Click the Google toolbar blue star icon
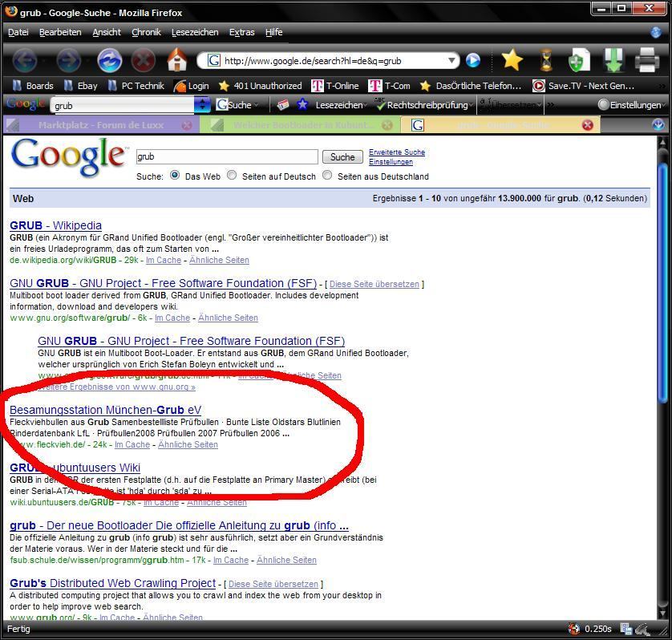The width and height of the screenshot is (672, 640). [x=302, y=104]
